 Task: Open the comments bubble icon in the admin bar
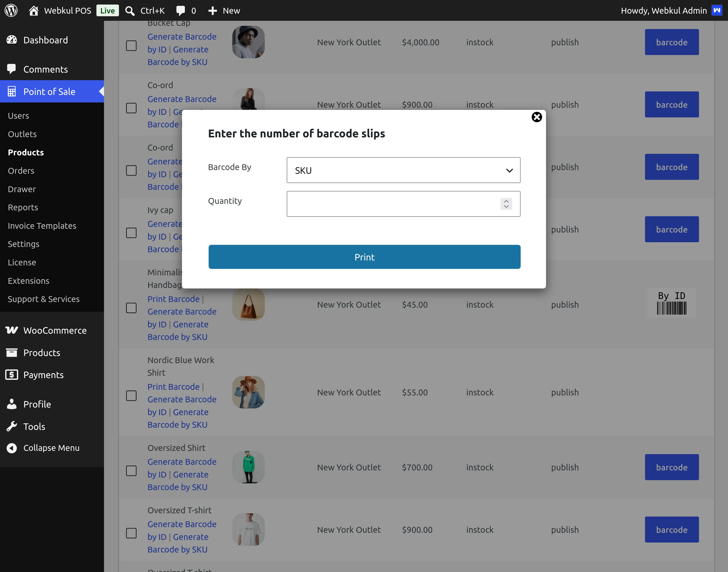coord(180,11)
